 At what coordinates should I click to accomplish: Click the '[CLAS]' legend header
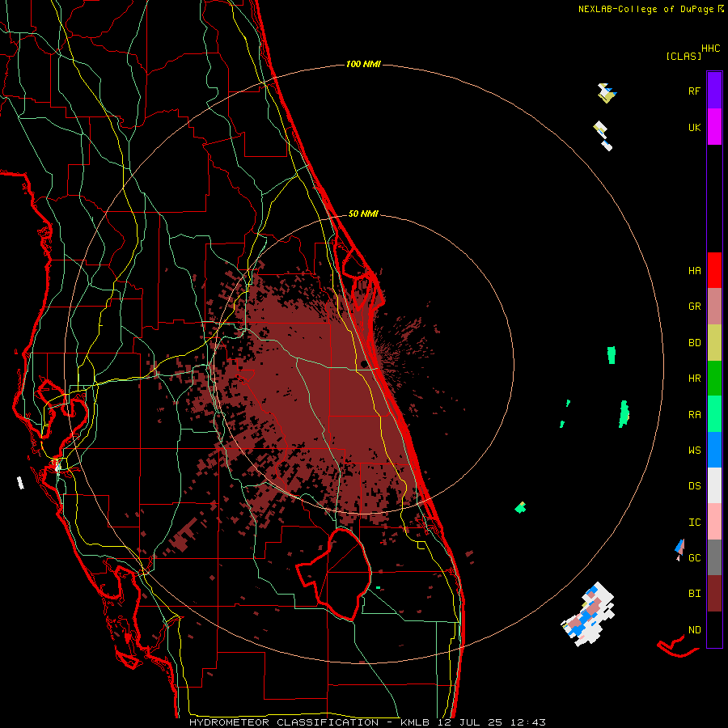pos(684,56)
